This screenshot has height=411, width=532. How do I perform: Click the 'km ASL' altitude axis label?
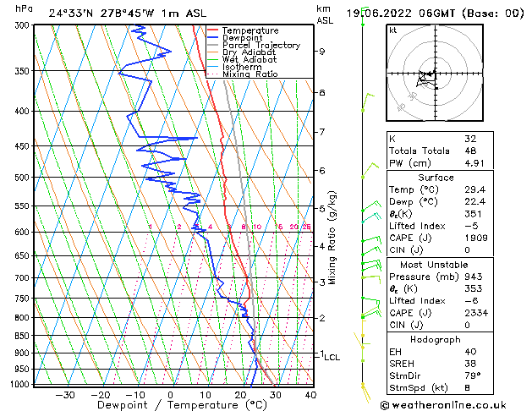(x=325, y=14)
